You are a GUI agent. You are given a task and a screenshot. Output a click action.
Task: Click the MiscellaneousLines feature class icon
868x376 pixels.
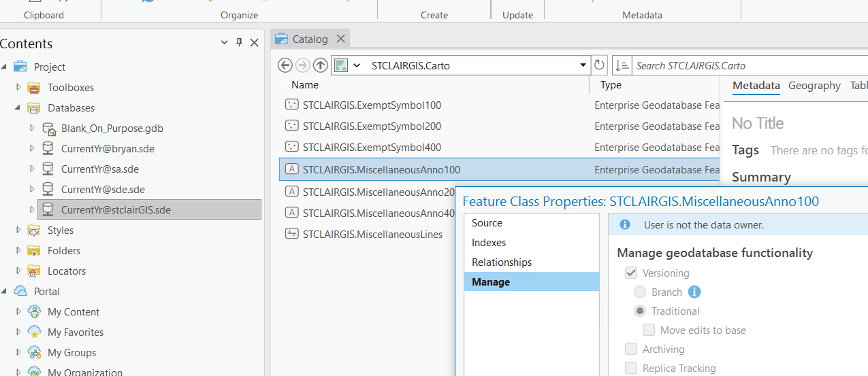click(x=291, y=235)
